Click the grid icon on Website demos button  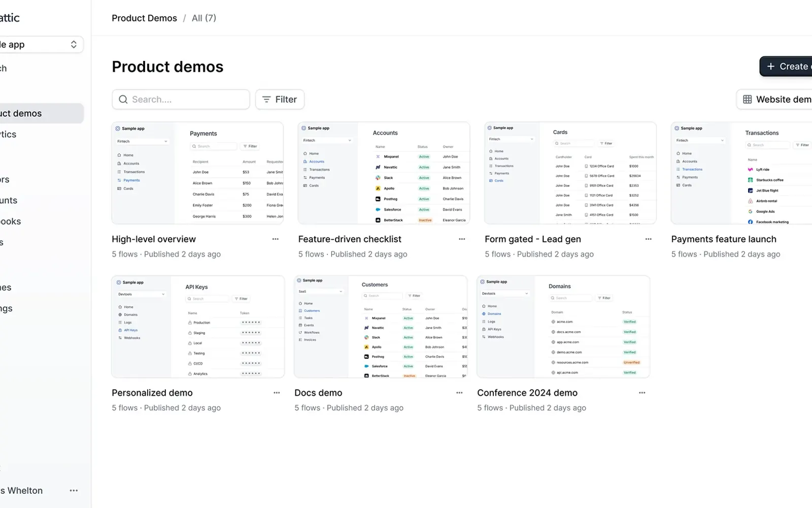click(x=748, y=100)
